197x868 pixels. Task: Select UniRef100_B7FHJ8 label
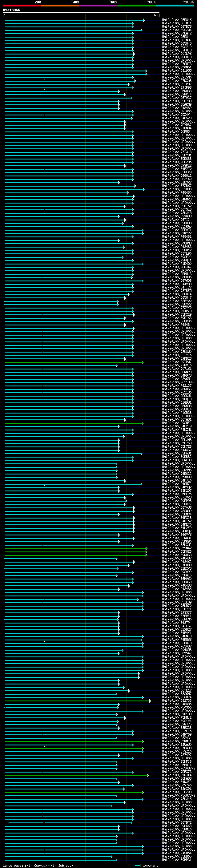point(177,50)
